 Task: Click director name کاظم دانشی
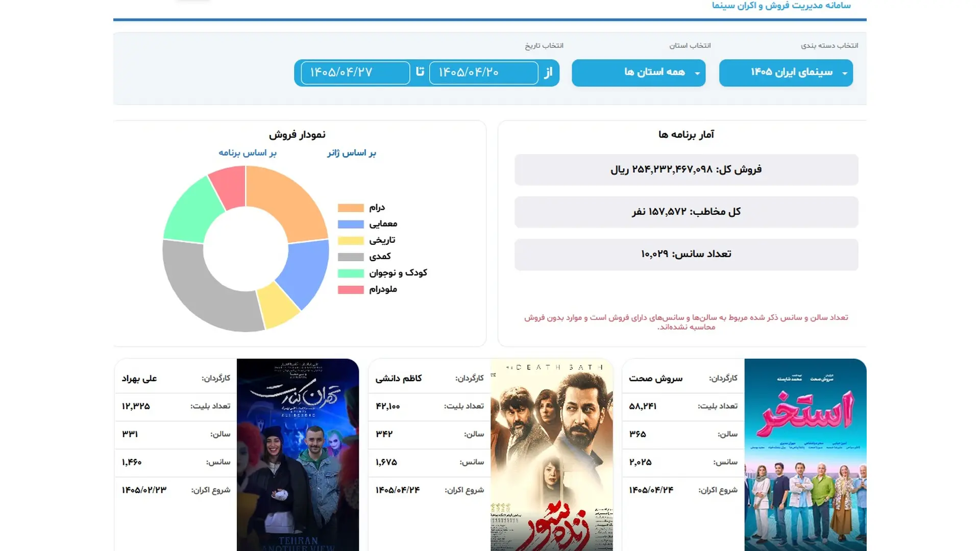[x=399, y=378]
